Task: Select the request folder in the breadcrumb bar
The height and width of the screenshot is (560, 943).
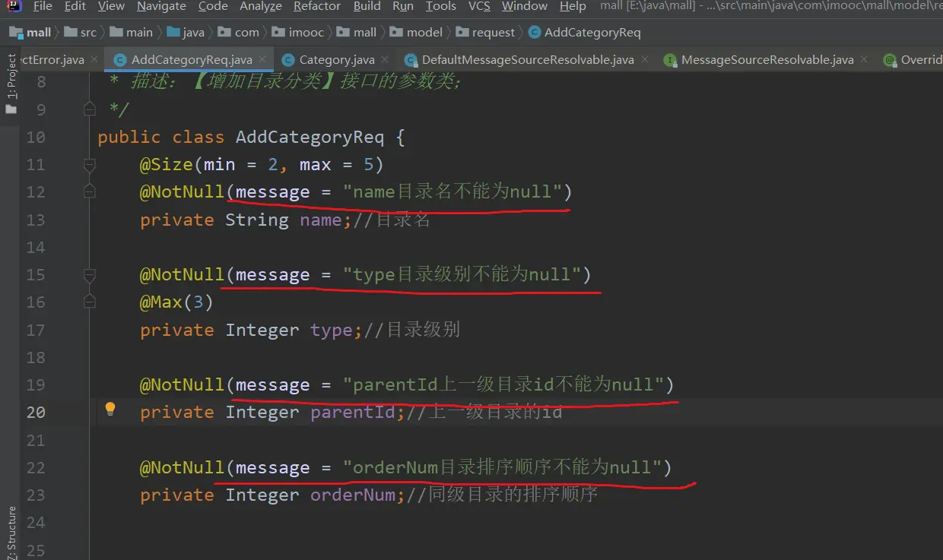Action: point(493,33)
